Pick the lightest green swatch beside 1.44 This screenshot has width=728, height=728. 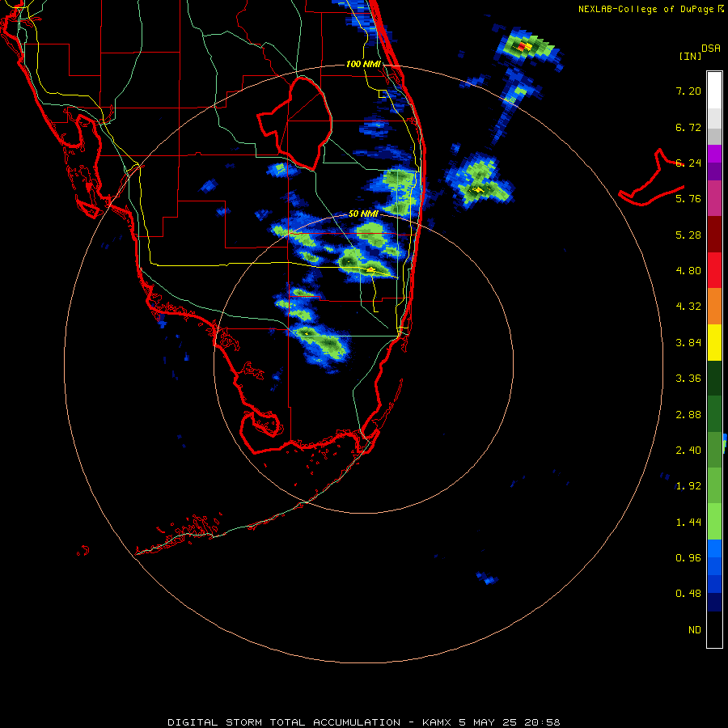714,522
